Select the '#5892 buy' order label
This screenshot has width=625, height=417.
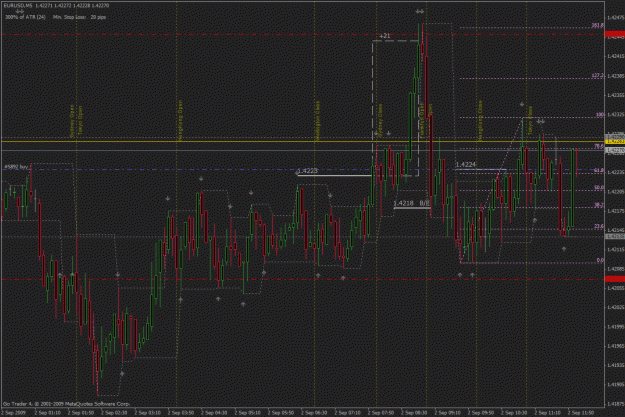pos(16,167)
